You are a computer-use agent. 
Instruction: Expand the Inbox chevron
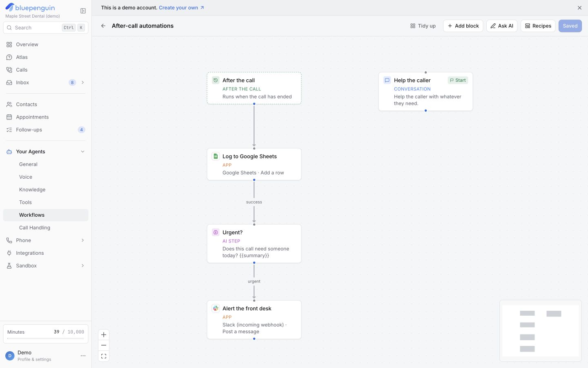click(83, 83)
